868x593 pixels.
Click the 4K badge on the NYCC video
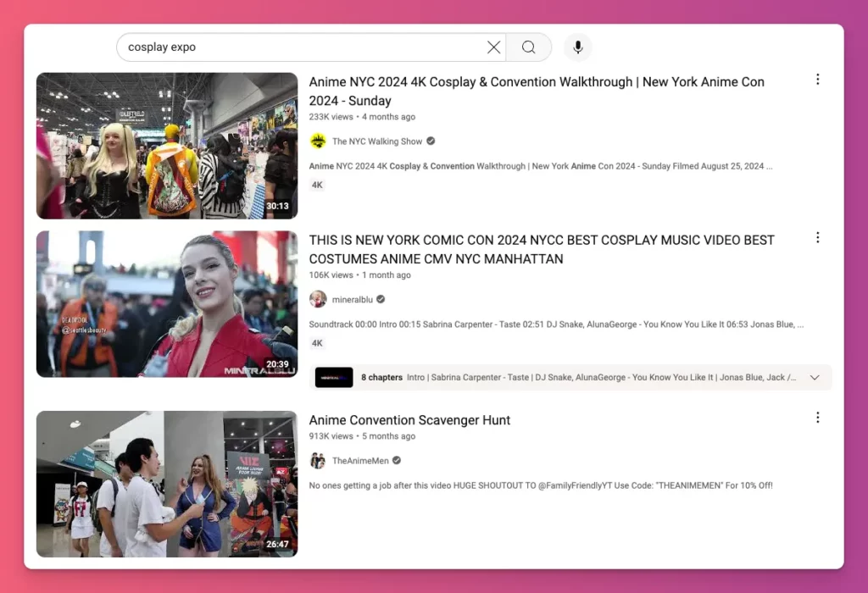(316, 343)
